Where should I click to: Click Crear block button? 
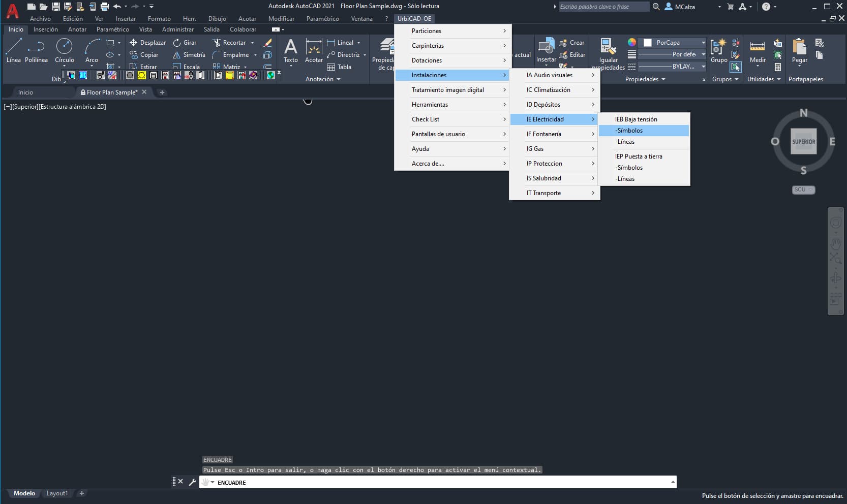(572, 43)
